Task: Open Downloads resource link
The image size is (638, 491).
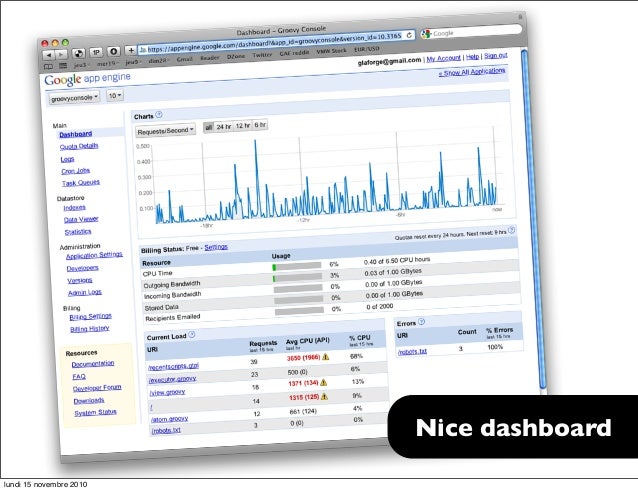Action: pyautogui.click(x=89, y=401)
